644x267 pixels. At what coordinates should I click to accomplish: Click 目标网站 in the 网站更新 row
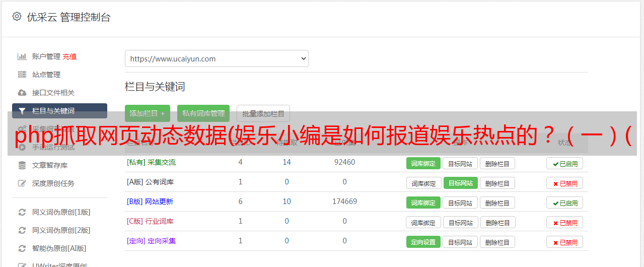click(x=460, y=203)
